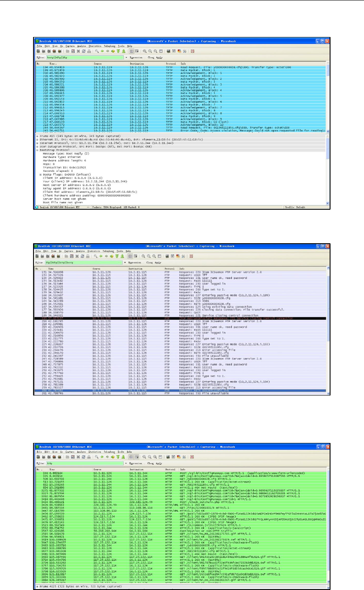The height and width of the screenshot is (590, 364).
Task: Click filter field containing ftp||tftp||http||bootp
Action: coord(84,262)
